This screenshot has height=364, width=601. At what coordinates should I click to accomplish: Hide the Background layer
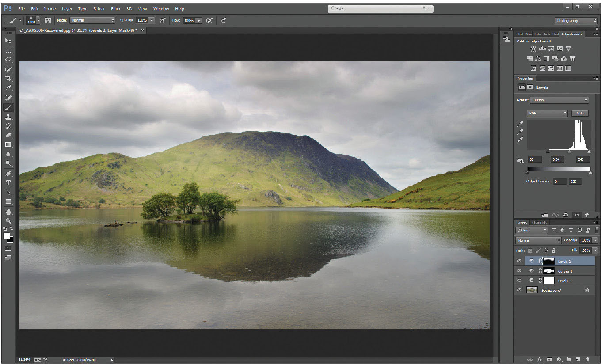click(x=520, y=290)
